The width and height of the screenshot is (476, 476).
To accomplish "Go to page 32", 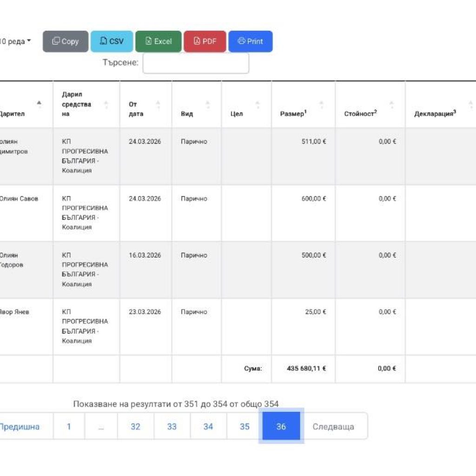I will click(x=135, y=426).
